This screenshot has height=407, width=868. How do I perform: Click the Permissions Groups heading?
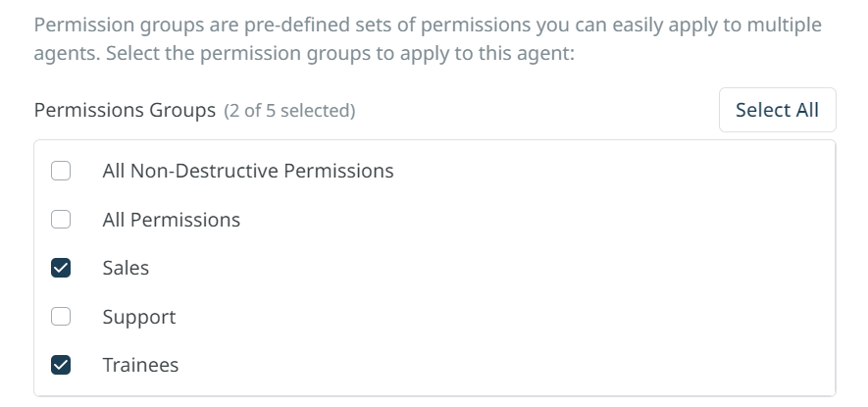[x=125, y=110]
